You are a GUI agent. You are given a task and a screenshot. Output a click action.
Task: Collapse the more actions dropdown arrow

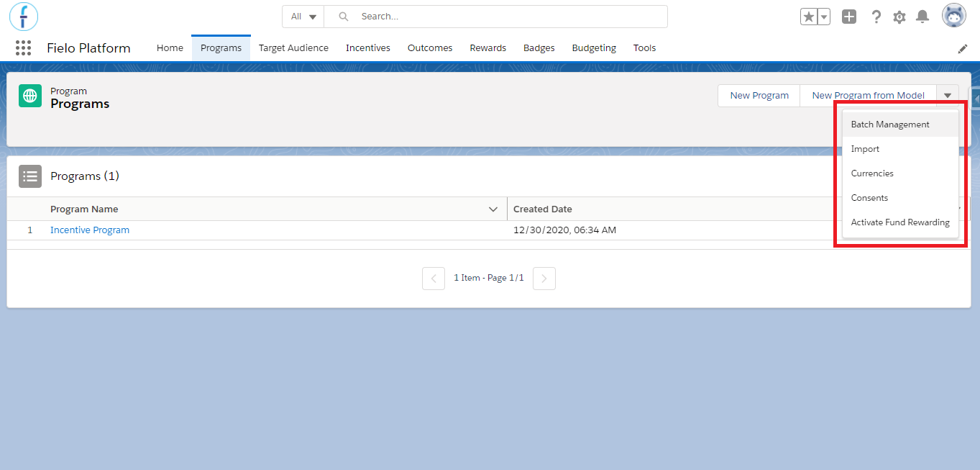pos(948,96)
